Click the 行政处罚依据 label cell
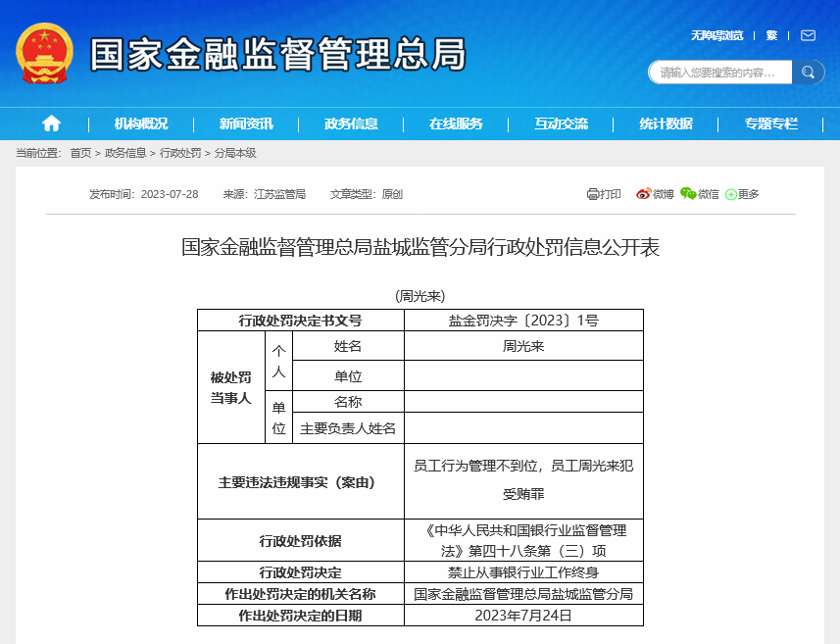 tap(301, 541)
